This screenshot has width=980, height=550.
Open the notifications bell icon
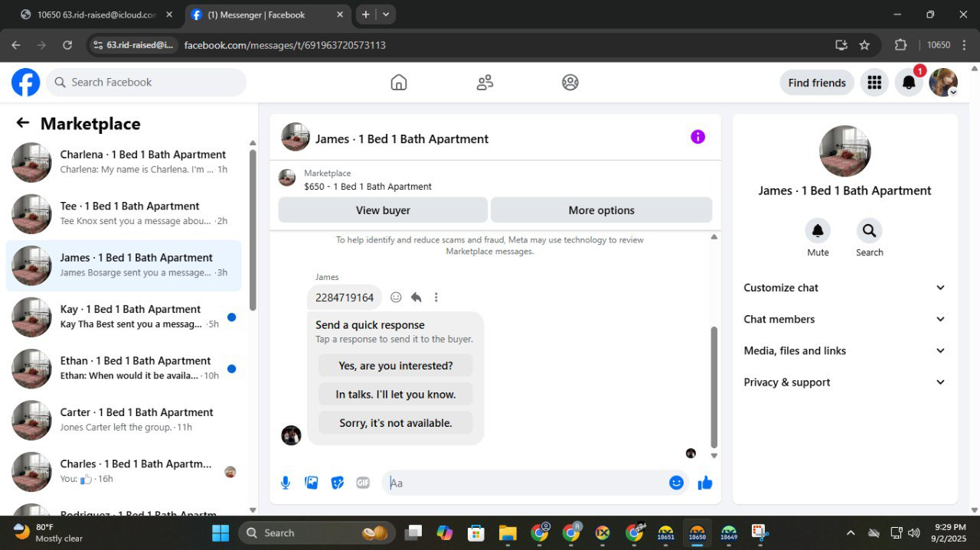point(909,83)
